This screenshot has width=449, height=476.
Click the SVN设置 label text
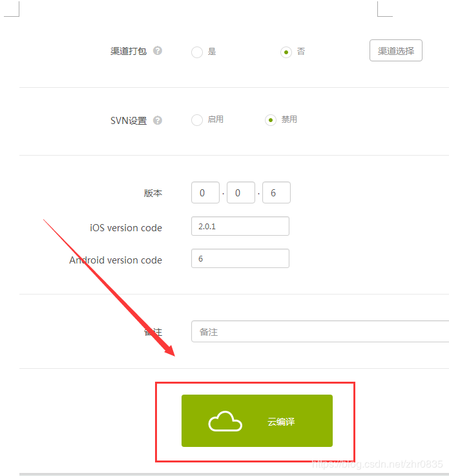129,121
